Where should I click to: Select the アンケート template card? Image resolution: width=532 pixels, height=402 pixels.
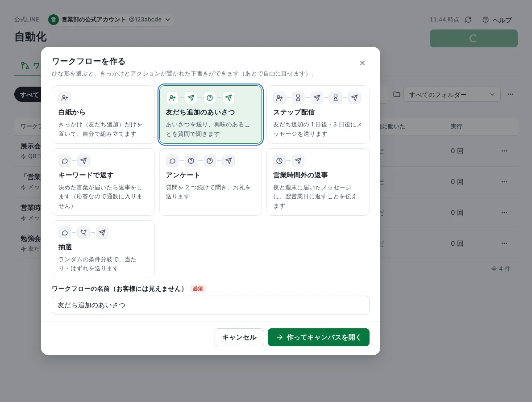coord(210,182)
